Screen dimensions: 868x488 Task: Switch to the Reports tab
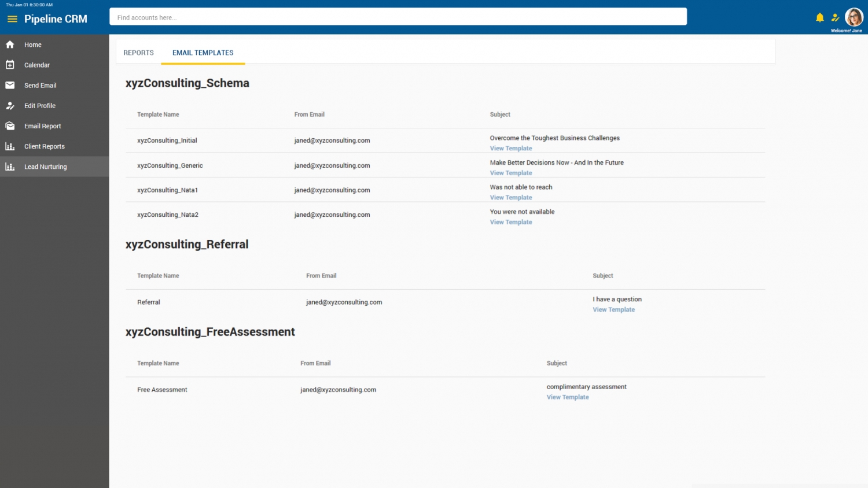click(x=138, y=53)
